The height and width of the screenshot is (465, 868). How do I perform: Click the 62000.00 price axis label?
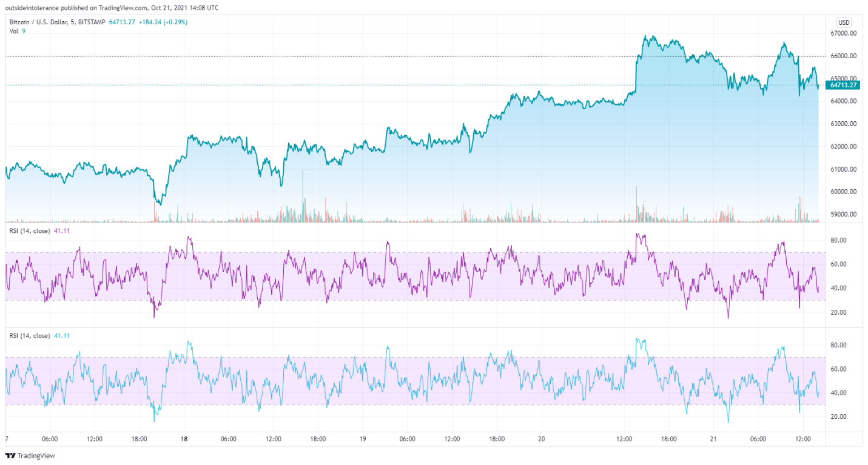pos(843,146)
